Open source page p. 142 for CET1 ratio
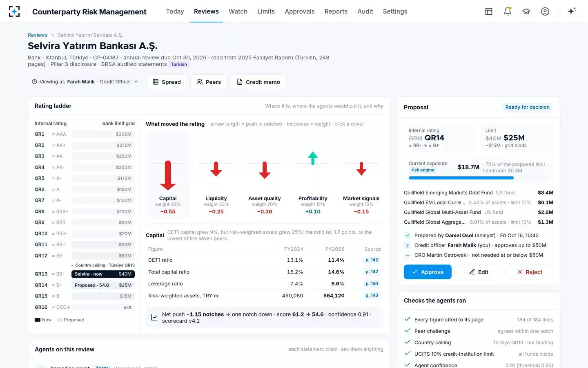This screenshot has height=368, width=588. 372,260
